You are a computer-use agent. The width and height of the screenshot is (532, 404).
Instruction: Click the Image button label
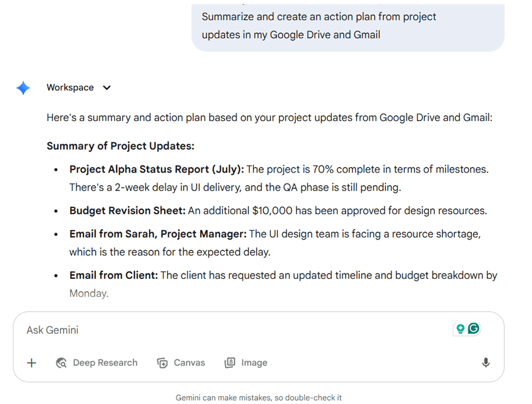pos(254,363)
